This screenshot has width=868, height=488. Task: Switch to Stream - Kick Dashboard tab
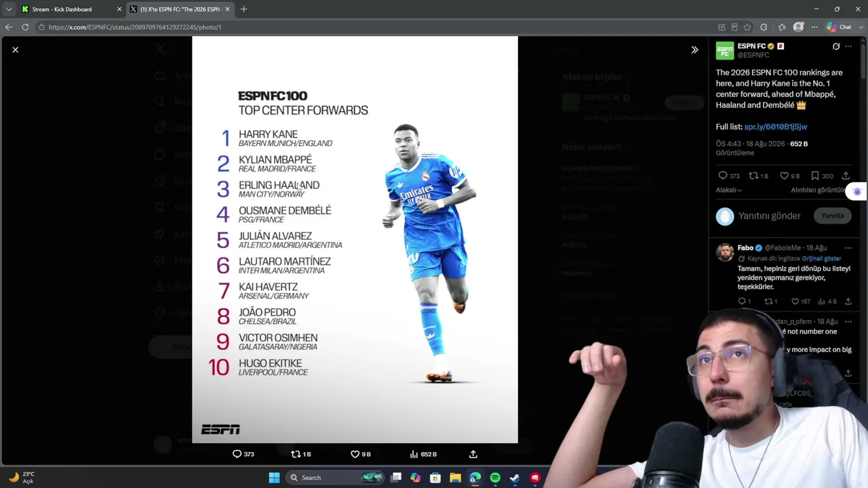tap(71, 9)
